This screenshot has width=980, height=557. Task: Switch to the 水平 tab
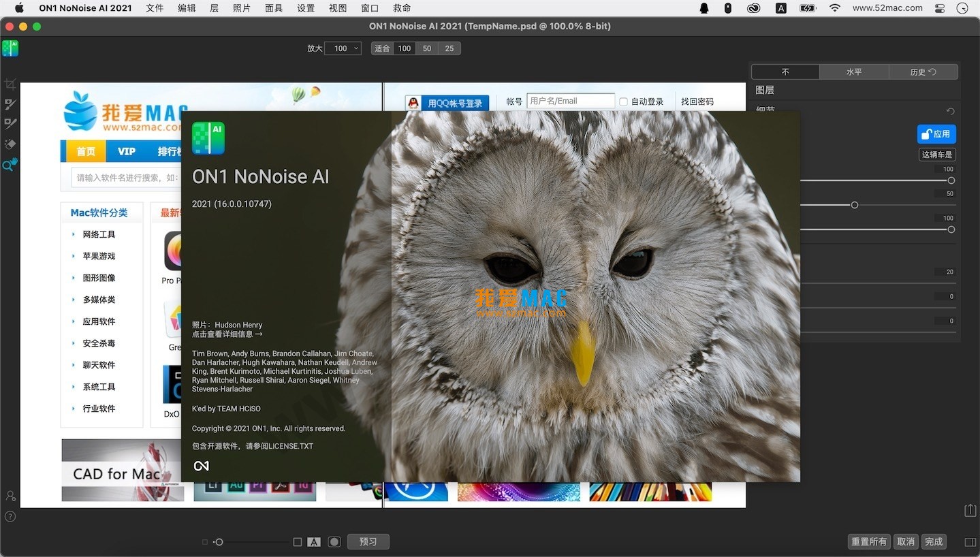pos(854,71)
